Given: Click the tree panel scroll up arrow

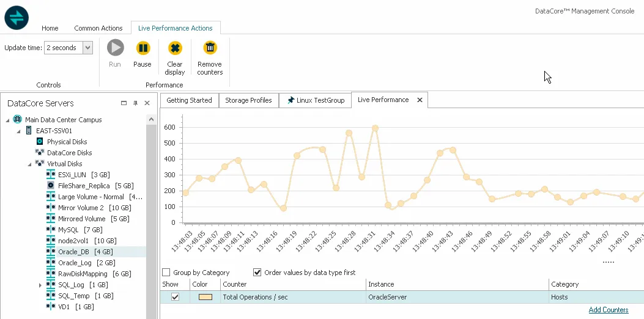Looking at the screenshot, I should coord(151,119).
